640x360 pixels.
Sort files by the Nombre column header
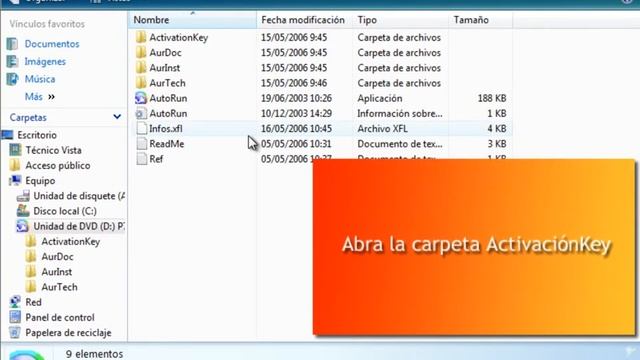[192, 20]
